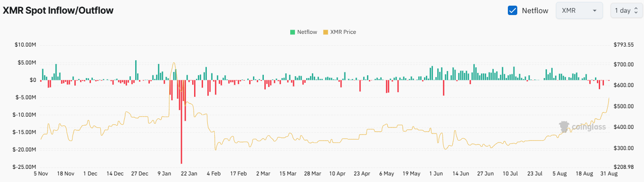This screenshot has width=644, height=182.
Task: Click the 10 Jul date label
Action: [x=510, y=174]
